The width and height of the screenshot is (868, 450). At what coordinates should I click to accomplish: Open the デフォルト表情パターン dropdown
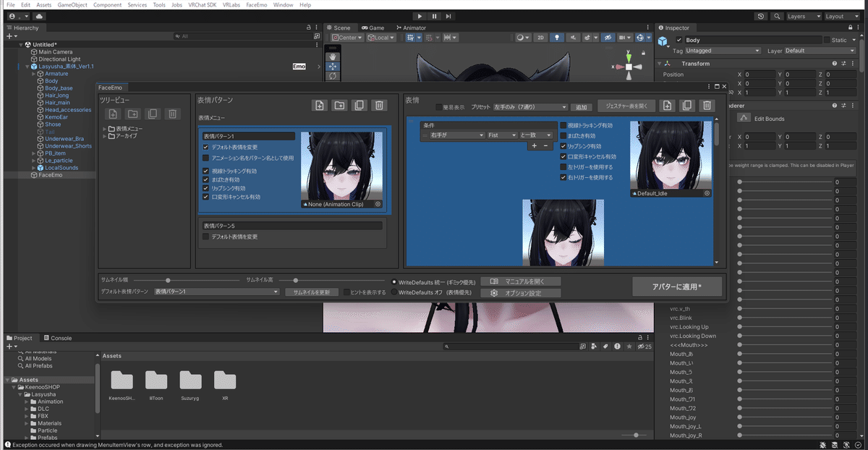tap(216, 292)
